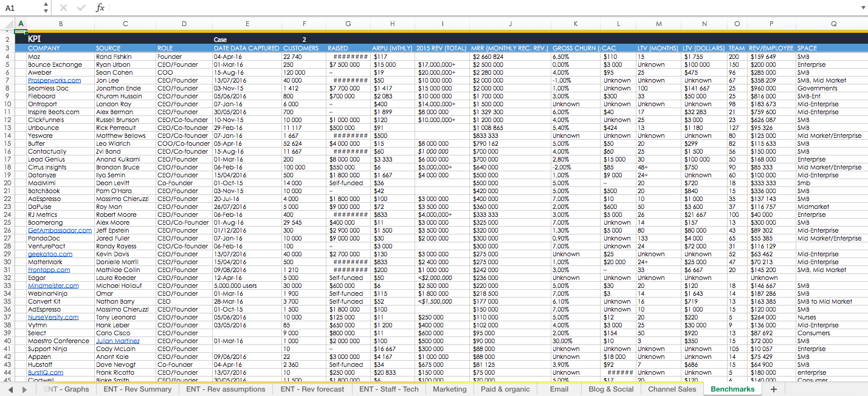Select the Rand Fishkin source cell
The image size is (868, 396).
coord(125,56)
